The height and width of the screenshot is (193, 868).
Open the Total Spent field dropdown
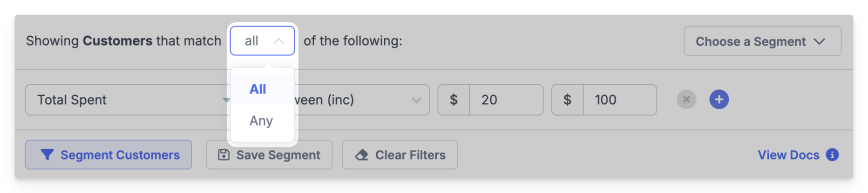[x=128, y=100]
